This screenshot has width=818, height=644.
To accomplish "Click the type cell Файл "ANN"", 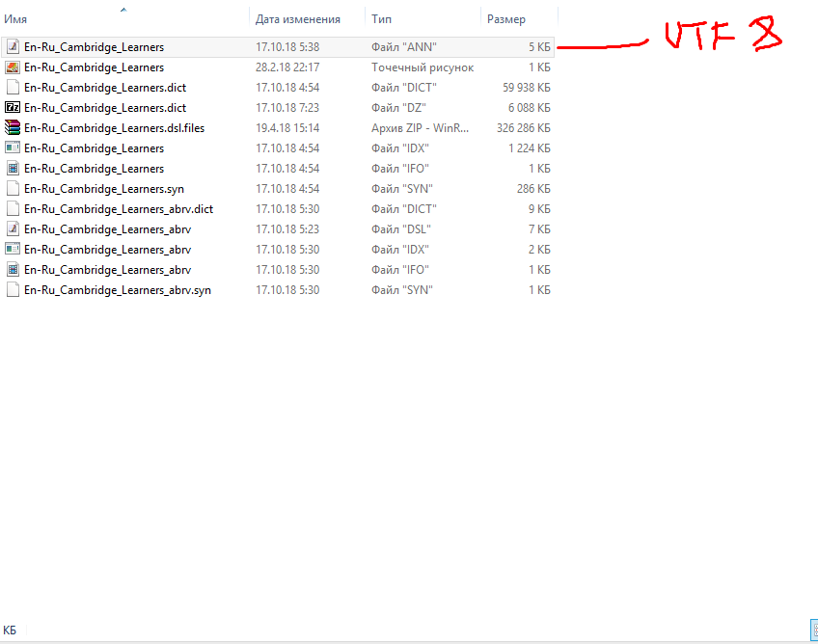I will point(404,47).
